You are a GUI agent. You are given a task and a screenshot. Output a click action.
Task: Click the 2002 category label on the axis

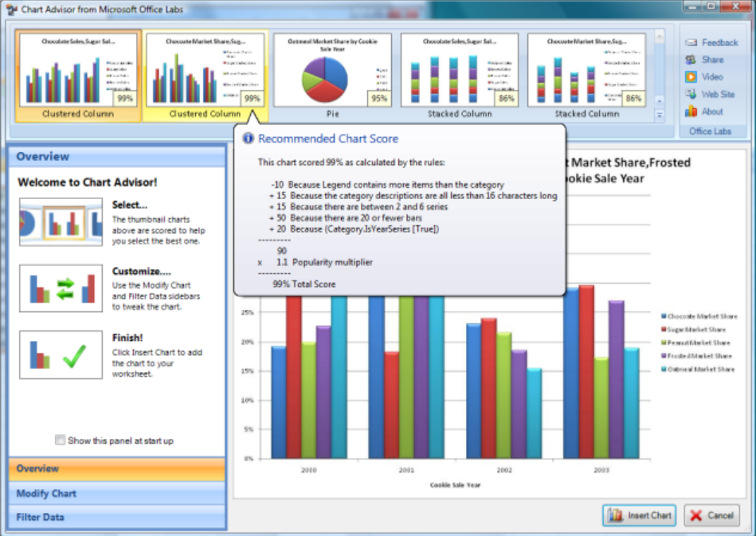click(504, 470)
